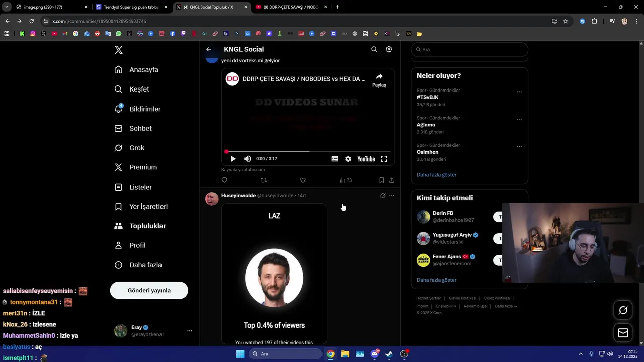Switch to Trendyol Süper Lig browser tab
This screenshot has width=644, height=362.
coord(131,7)
